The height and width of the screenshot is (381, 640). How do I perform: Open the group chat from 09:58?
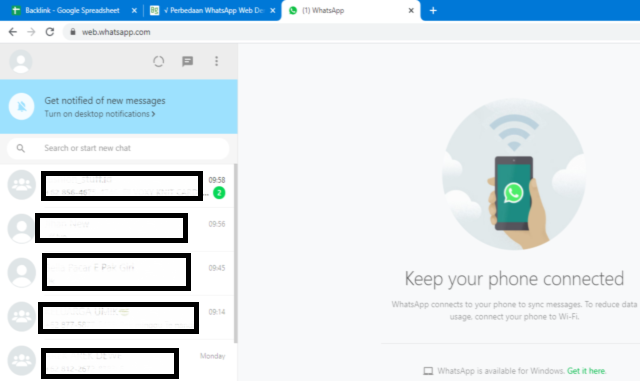coord(118,186)
